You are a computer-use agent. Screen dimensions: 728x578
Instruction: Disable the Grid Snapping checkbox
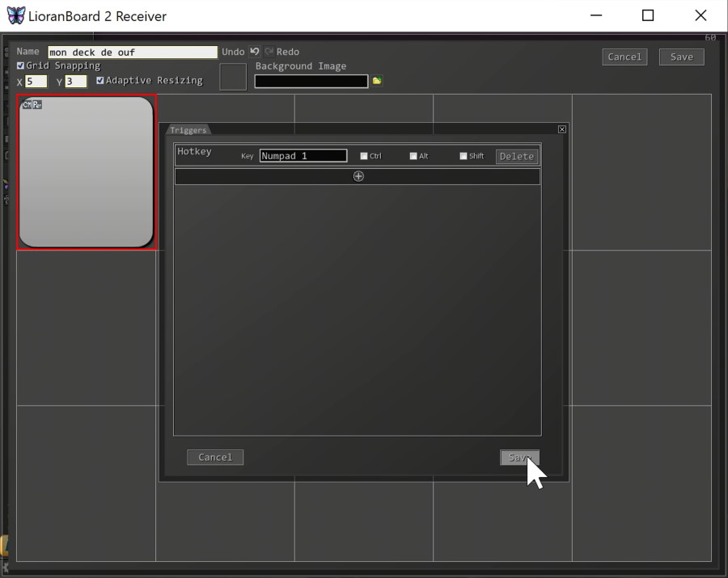[21, 65]
